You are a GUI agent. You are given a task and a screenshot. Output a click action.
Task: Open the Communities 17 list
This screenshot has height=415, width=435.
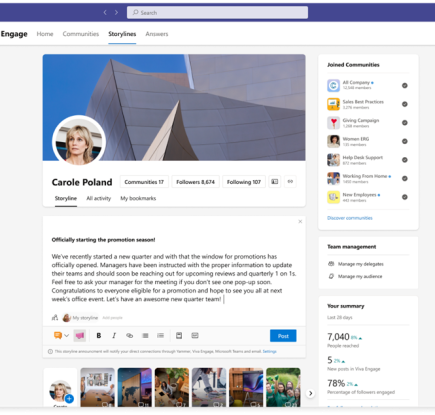coord(144,182)
